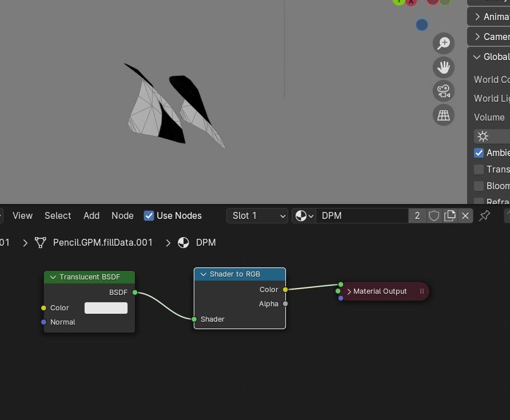
Task: Open the Translucent BSDF Color swatch
Action: pyautogui.click(x=106, y=308)
